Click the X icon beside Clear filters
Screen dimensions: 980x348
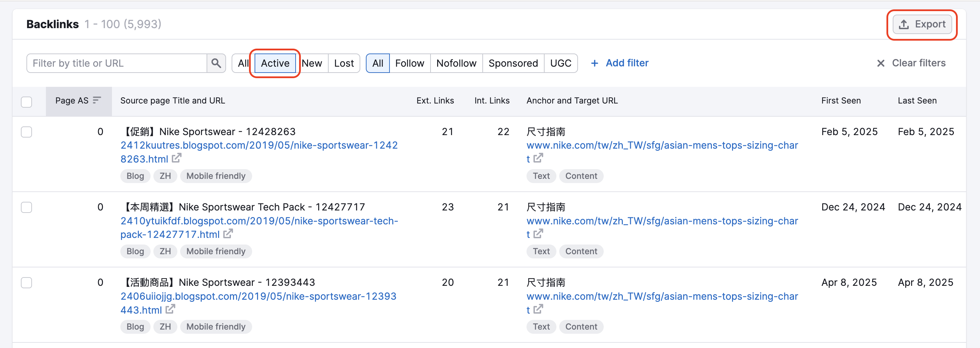click(x=881, y=63)
